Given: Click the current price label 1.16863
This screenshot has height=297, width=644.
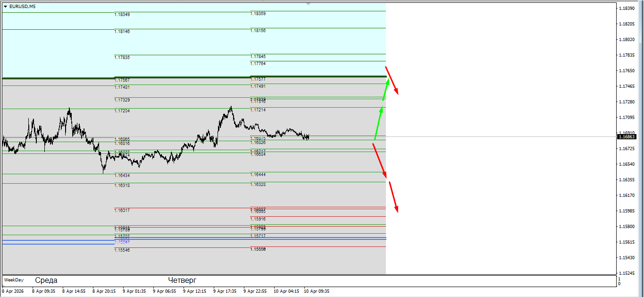Looking at the screenshot, I should tap(629, 136).
